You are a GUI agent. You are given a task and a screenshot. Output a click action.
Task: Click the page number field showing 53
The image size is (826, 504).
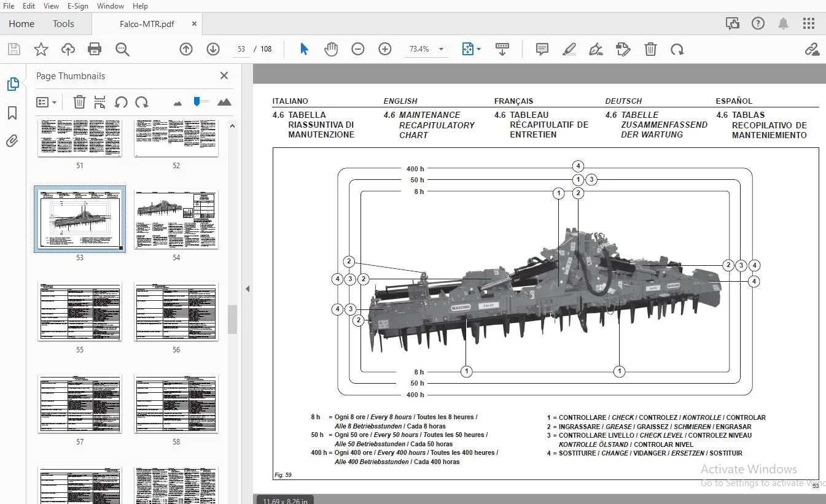point(241,49)
